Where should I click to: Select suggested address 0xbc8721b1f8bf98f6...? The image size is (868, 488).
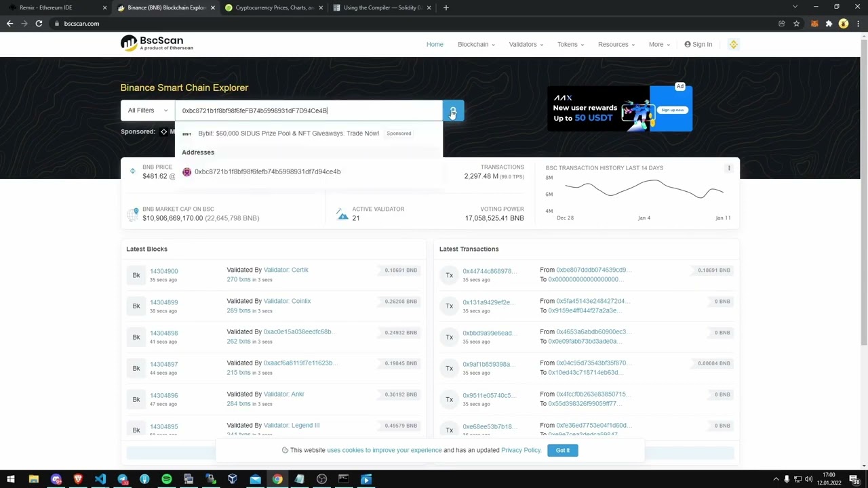coord(267,172)
